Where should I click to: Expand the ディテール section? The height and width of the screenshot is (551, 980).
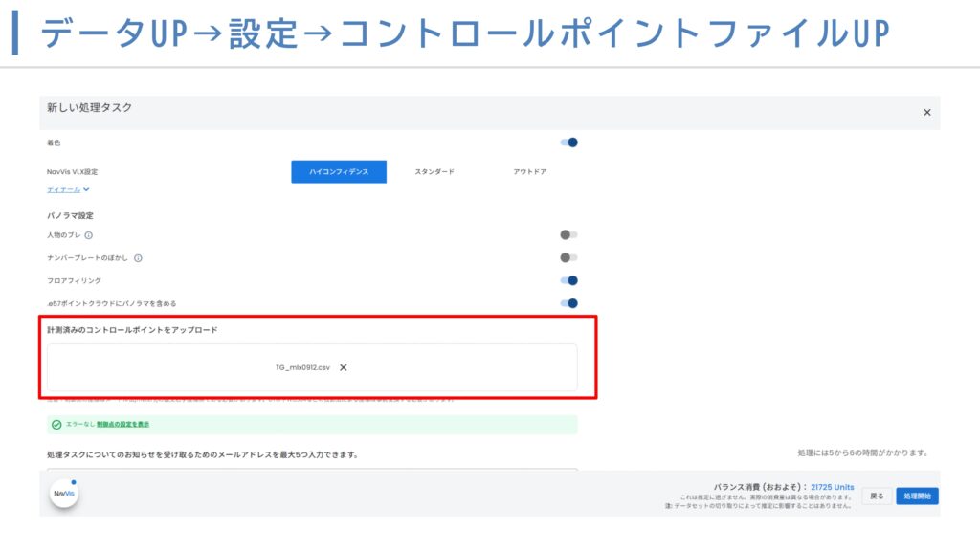[x=68, y=189]
